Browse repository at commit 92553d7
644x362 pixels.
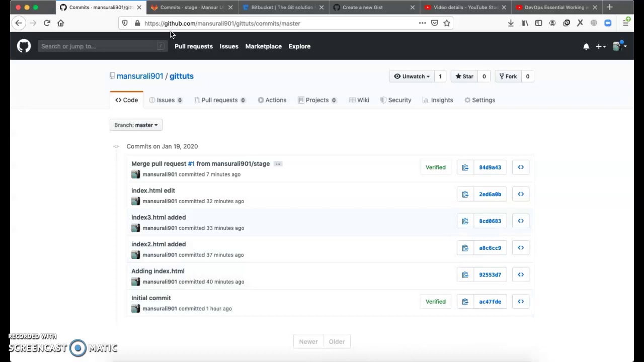(x=521, y=275)
